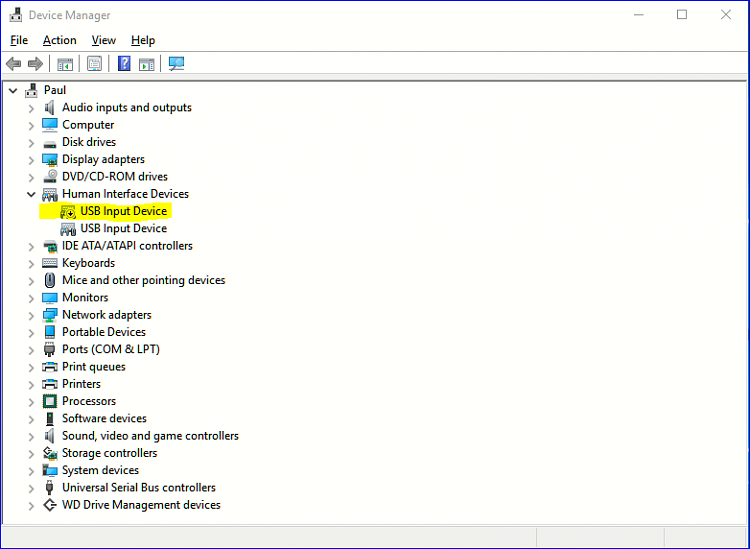Click the Audio inputs and outputs speaker icon
Viewport: 750px width, 549px height.
pos(49,108)
